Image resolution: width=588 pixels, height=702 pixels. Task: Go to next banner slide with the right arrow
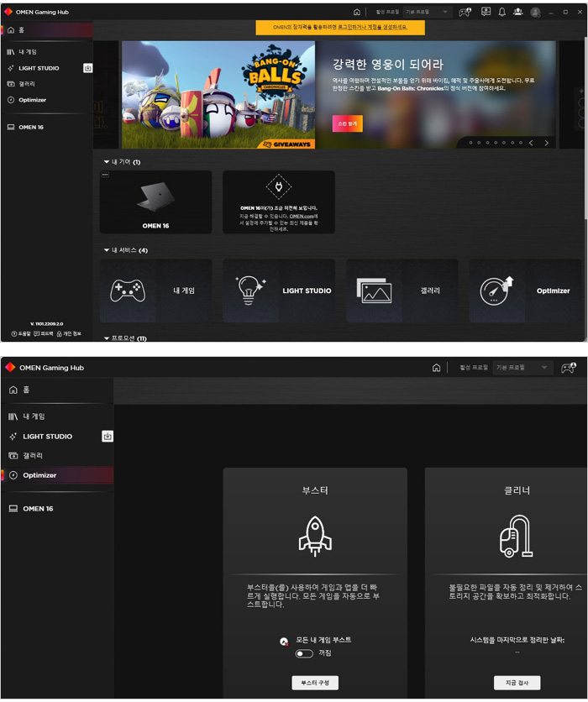click(x=546, y=143)
